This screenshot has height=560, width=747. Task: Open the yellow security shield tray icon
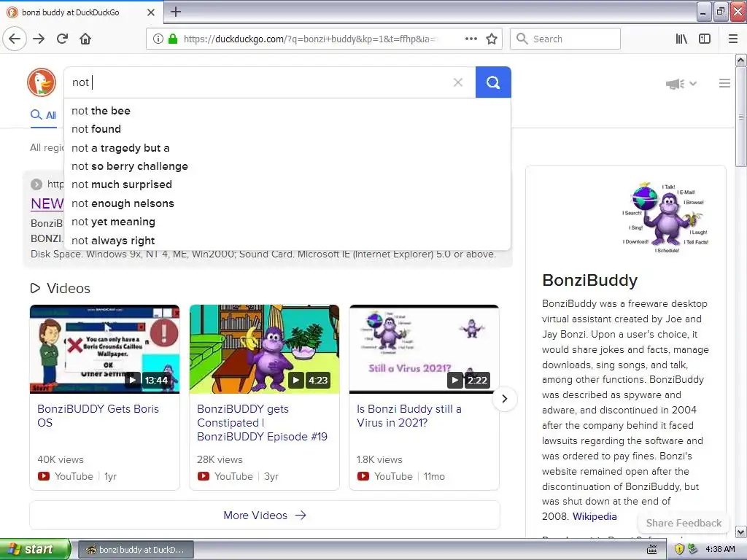pyautogui.click(x=679, y=550)
